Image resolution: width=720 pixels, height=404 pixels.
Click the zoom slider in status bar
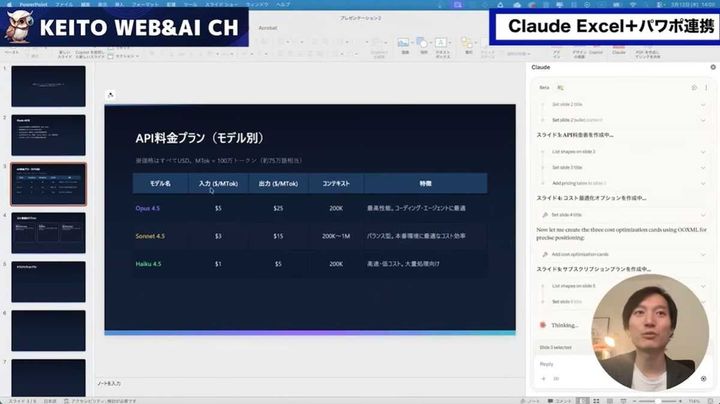click(x=658, y=401)
